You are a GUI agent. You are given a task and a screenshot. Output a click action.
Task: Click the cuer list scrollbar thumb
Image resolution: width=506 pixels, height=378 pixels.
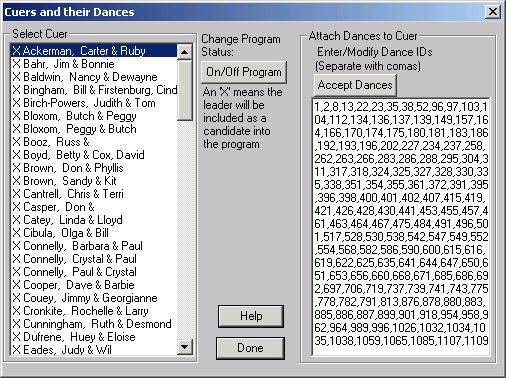coord(184,90)
